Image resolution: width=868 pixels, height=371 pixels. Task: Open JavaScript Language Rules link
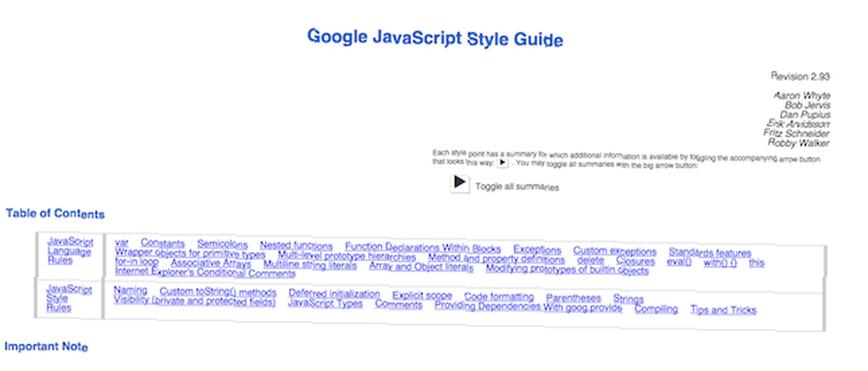click(x=69, y=251)
